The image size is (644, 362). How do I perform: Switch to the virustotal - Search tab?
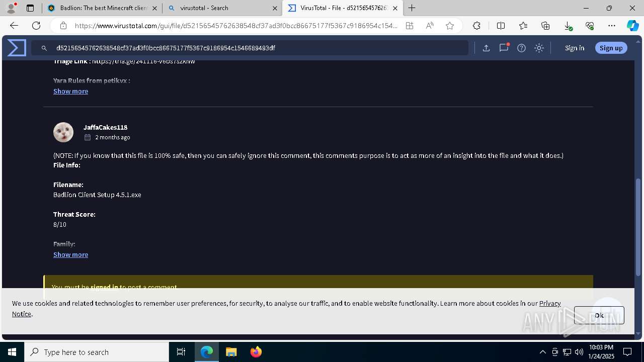(221, 8)
